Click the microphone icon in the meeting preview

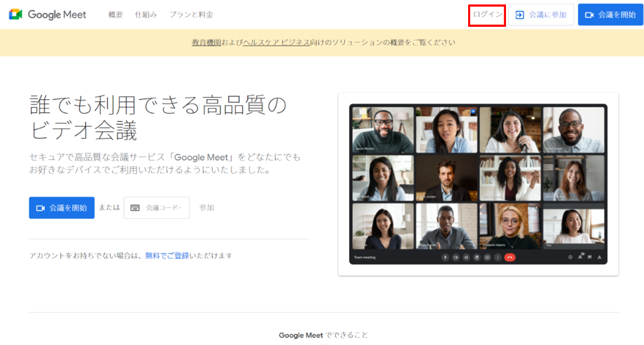click(445, 258)
